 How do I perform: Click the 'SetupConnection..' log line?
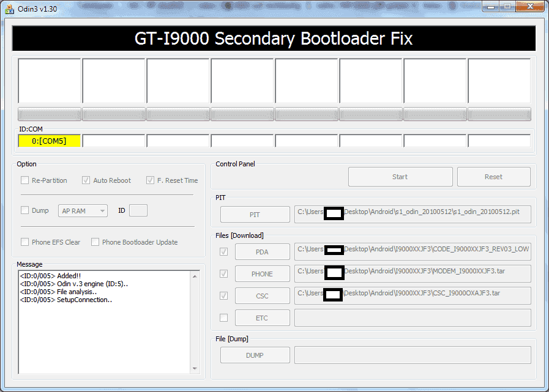point(66,300)
